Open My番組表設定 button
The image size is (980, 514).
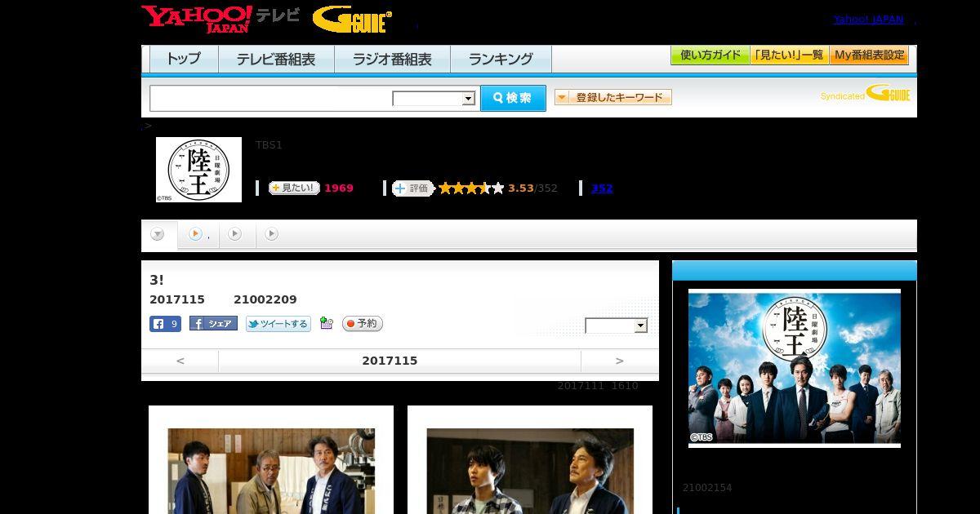pyautogui.click(x=869, y=55)
